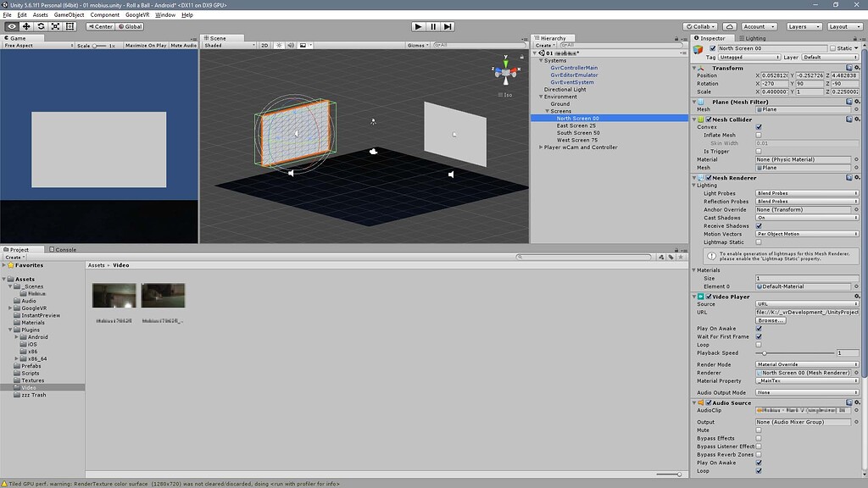The height and width of the screenshot is (488, 868).
Task: Click the Browse button under Video Player URL
Action: (771, 320)
